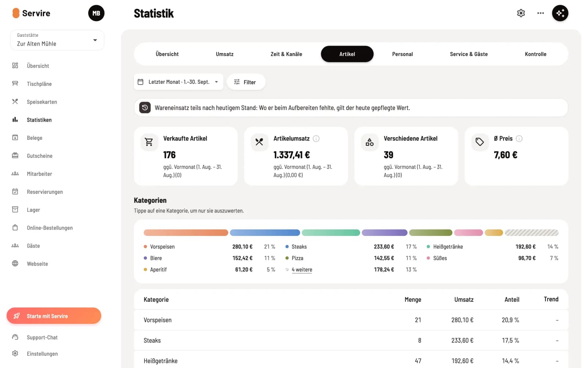Click the Starte mit Servire button
The height and width of the screenshot is (368, 588).
click(x=54, y=316)
